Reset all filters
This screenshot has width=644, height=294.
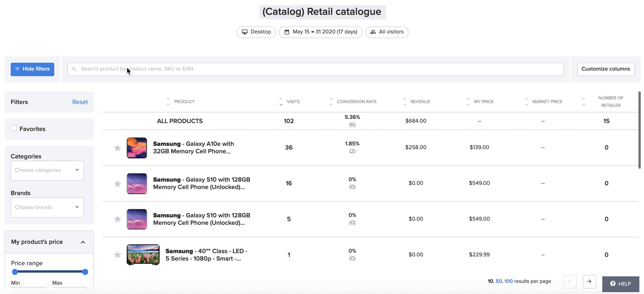point(80,102)
